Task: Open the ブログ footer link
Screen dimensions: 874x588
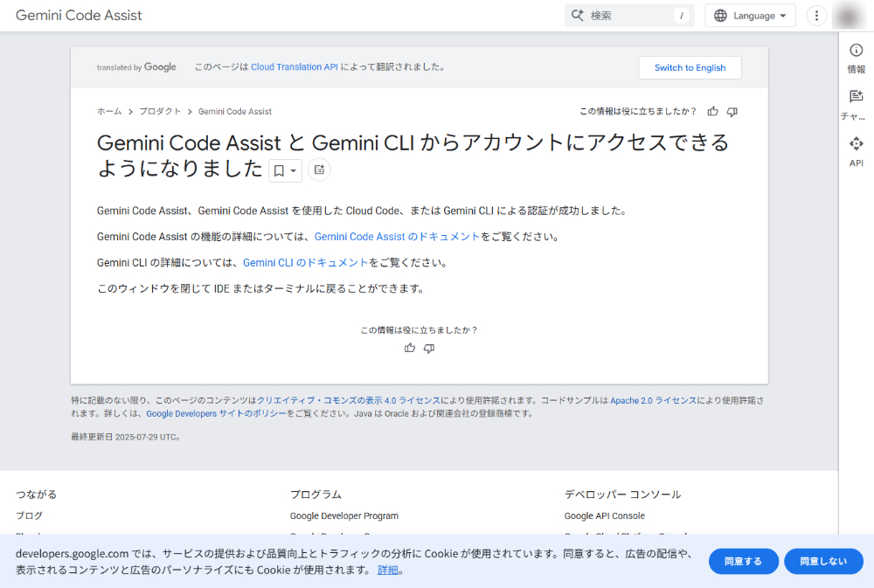Action: [x=29, y=515]
